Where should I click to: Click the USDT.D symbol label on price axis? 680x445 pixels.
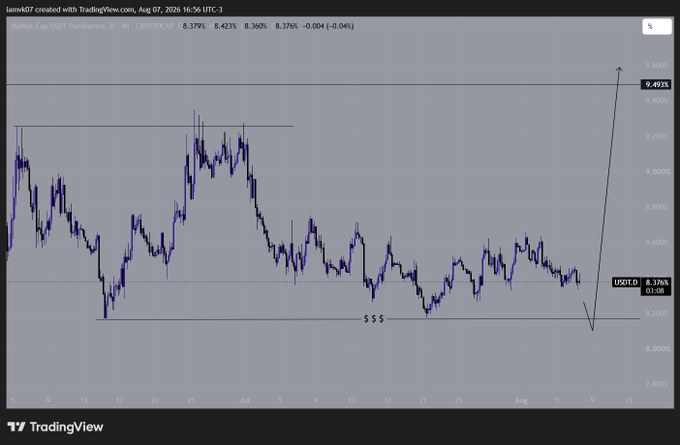pos(626,282)
